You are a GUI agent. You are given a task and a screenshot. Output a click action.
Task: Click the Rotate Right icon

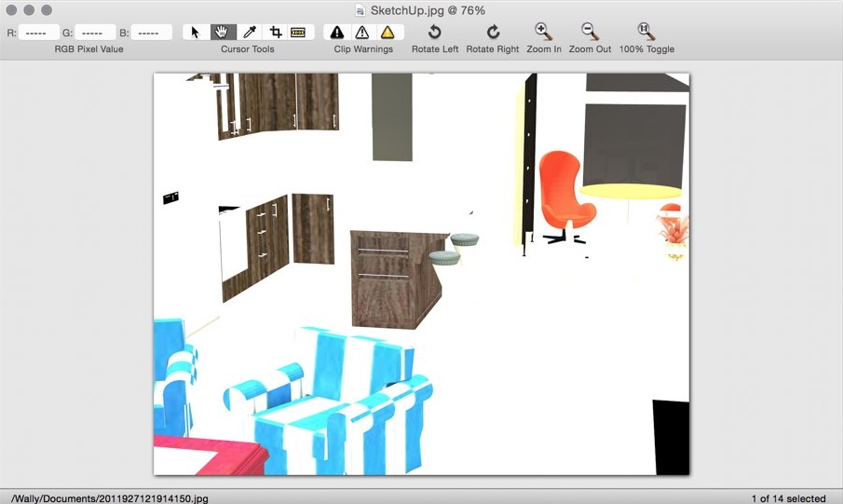pos(493,33)
